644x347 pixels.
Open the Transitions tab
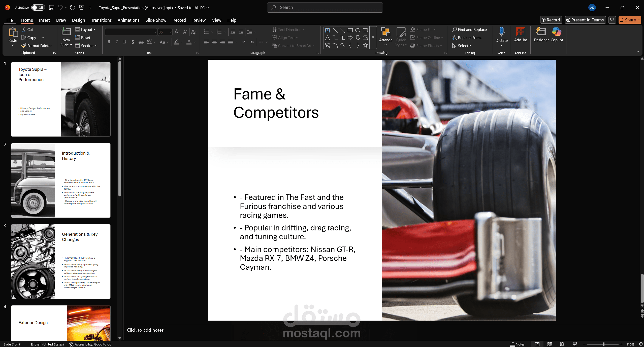pos(101,20)
